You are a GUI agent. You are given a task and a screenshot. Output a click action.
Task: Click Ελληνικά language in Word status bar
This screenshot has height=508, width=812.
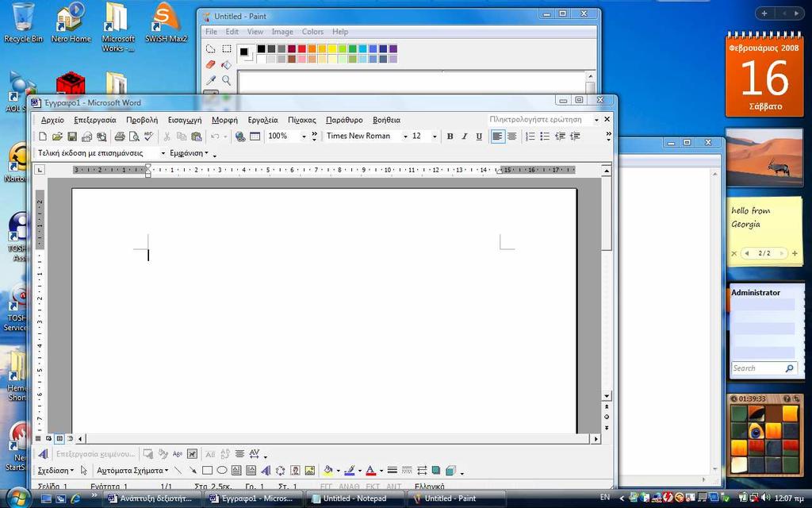click(x=429, y=487)
